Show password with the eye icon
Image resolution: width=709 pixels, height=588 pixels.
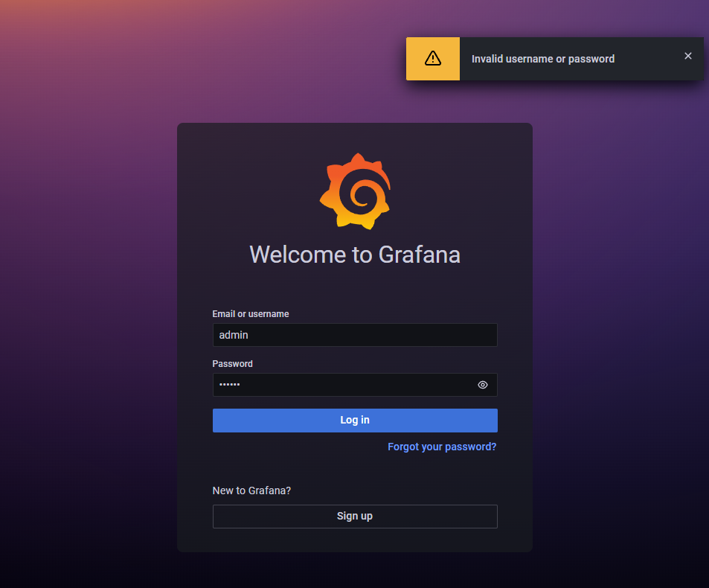(x=483, y=385)
